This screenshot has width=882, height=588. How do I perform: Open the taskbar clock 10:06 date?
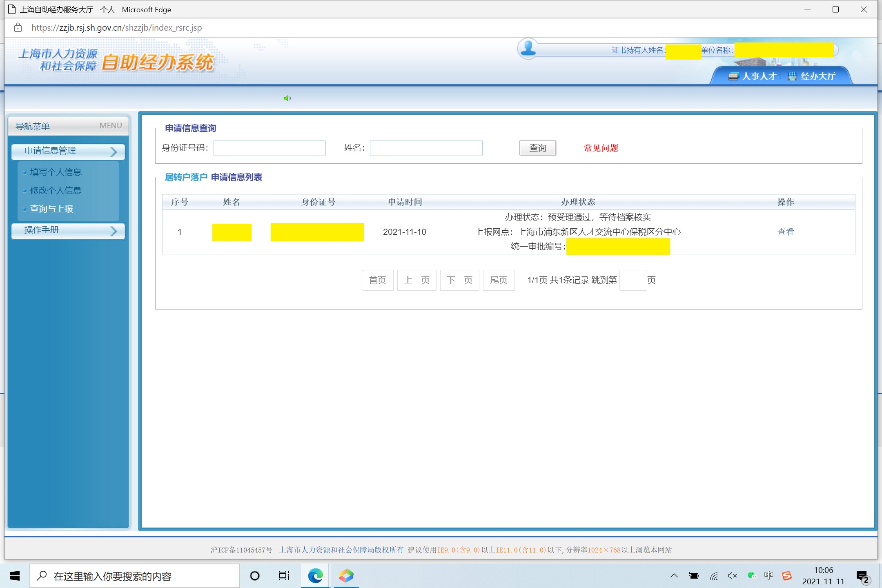(x=823, y=576)
